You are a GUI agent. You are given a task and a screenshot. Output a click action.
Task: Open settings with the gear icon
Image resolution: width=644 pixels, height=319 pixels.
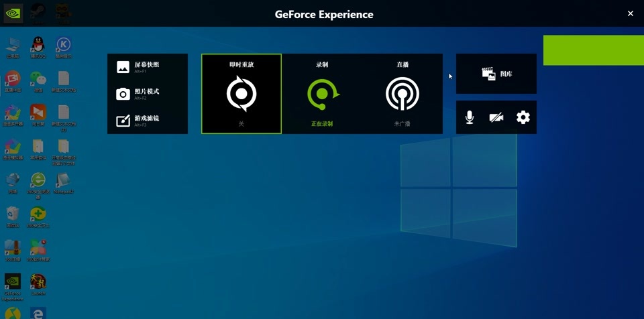pos(523,117)
